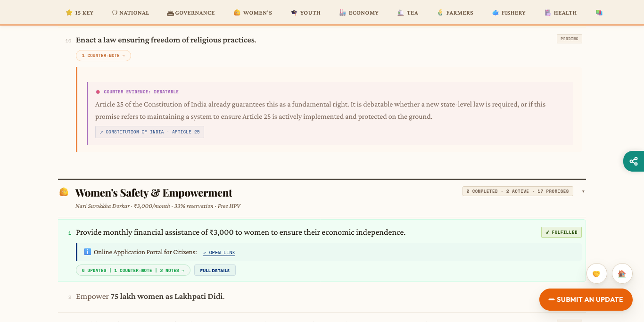The width and height of the screenshot is (644, 322).
Task: Switch to the National tab
Action: coord(130,13)
